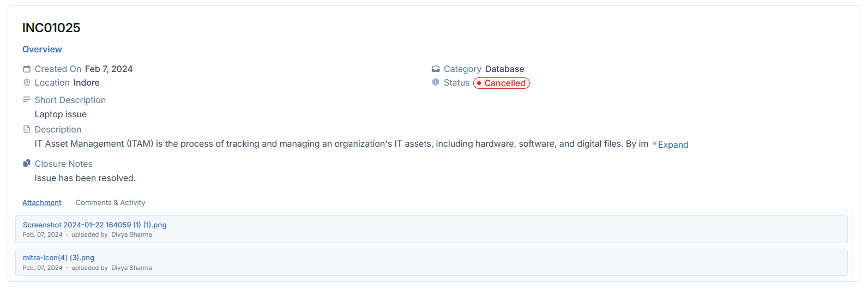The height and width of the screenshot is (289, 868).
Task: Click the Status info icon
Action: (x=436, y=82)
